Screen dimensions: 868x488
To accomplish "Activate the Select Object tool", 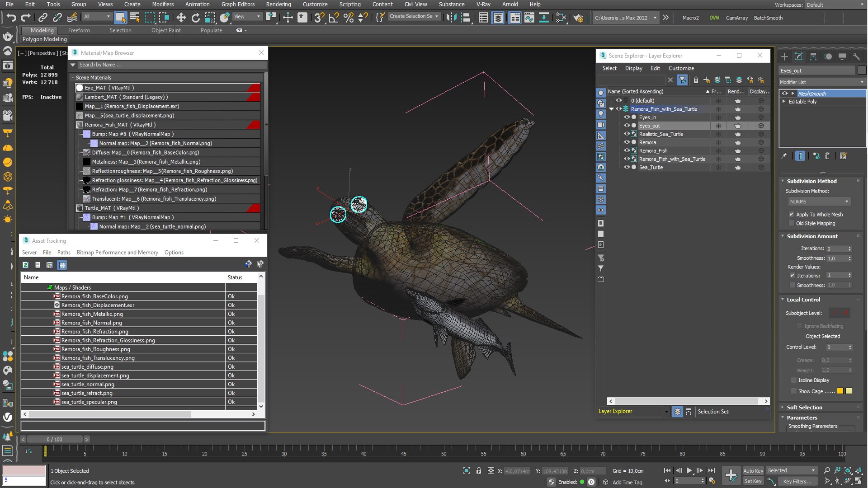I will [x=120, y=18].
